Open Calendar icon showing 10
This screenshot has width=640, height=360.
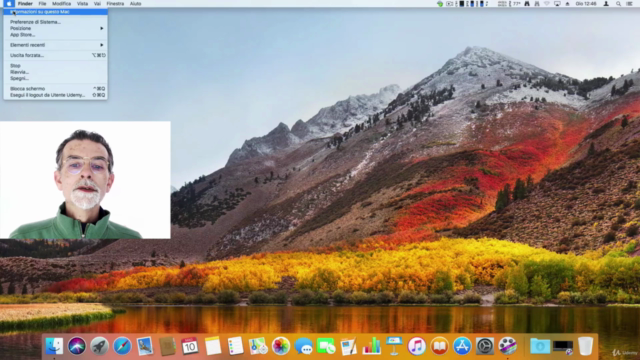pos(190,346)
